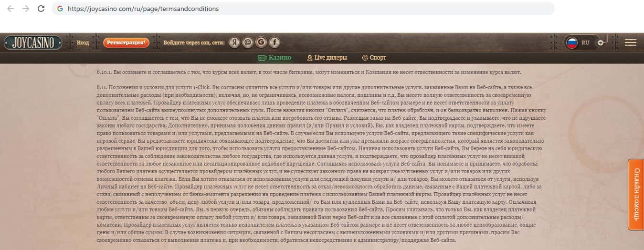Viewport: 644px width, 250px height.
Task: Open the Онлайн помощь side button
Action: point(636,195)
